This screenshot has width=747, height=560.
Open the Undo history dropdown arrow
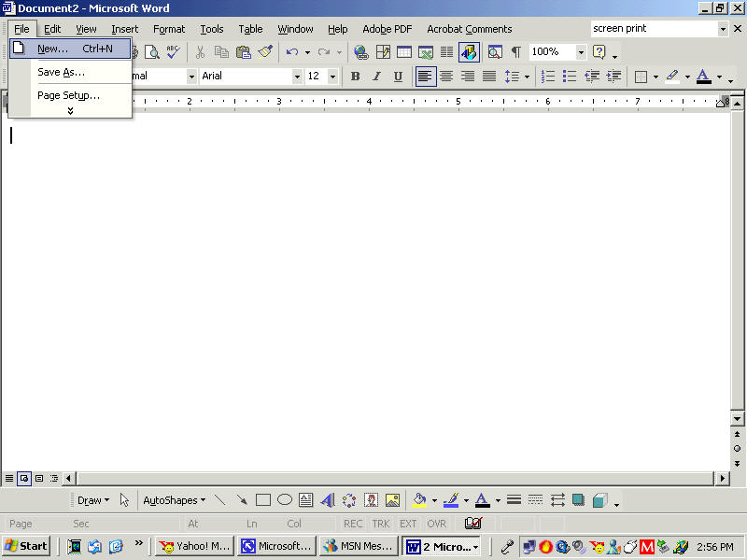pos(308,52)
